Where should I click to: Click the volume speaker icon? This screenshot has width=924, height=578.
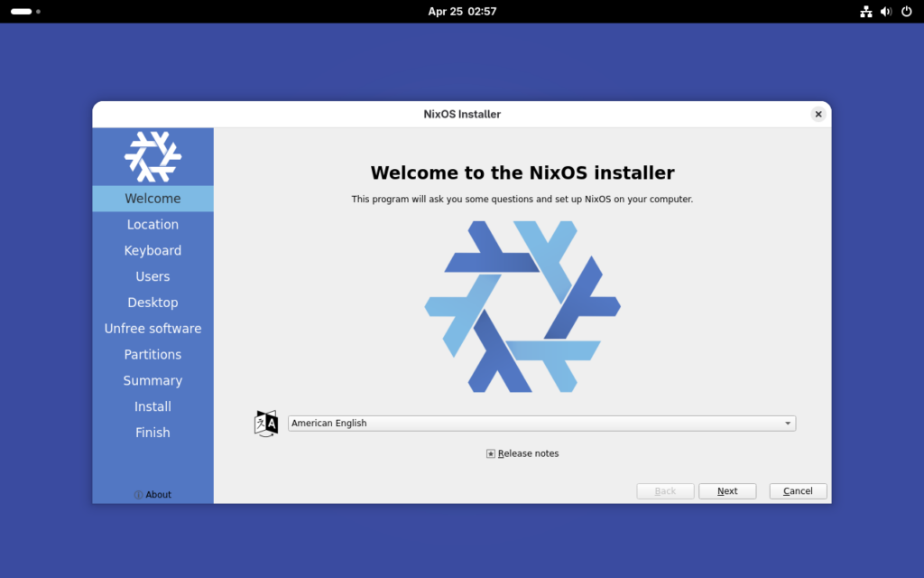click(886, 12)
